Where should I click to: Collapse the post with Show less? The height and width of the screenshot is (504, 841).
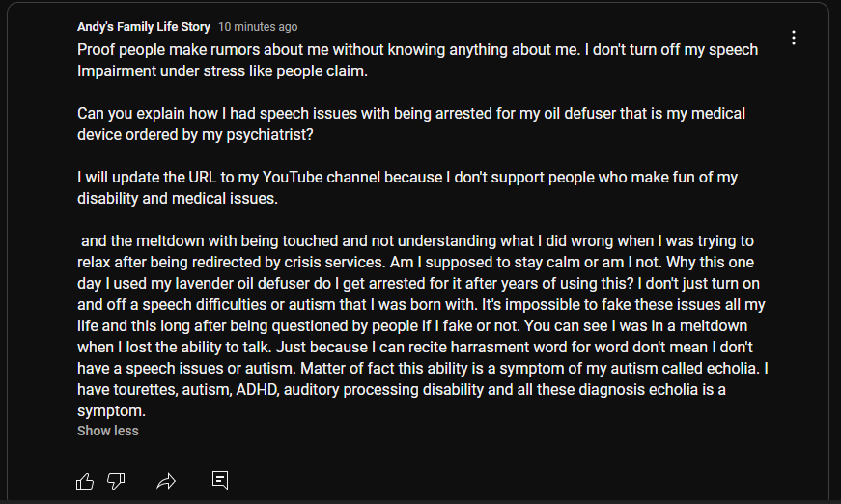pos(108,431)
